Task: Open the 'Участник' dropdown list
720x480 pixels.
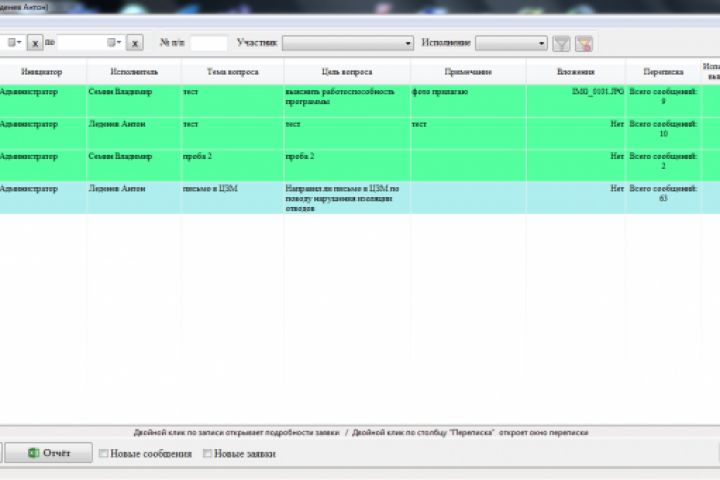Action: click(348, 43)
